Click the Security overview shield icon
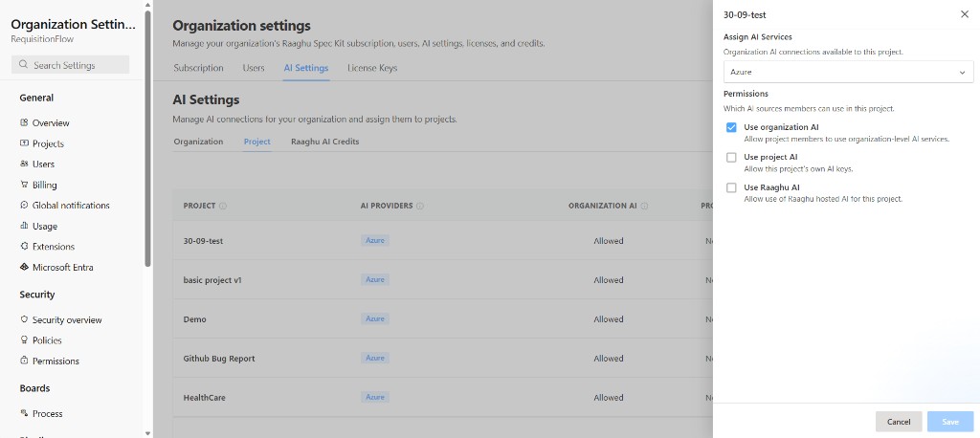The height and width of the screenshot is (438, 980). 24,320
